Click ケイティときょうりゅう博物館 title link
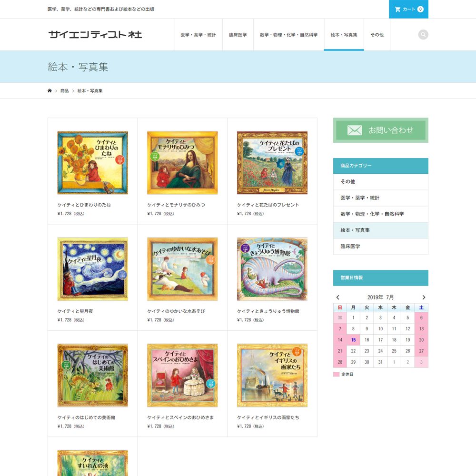Viewport: 476px width, 476px height. point(268,311)
